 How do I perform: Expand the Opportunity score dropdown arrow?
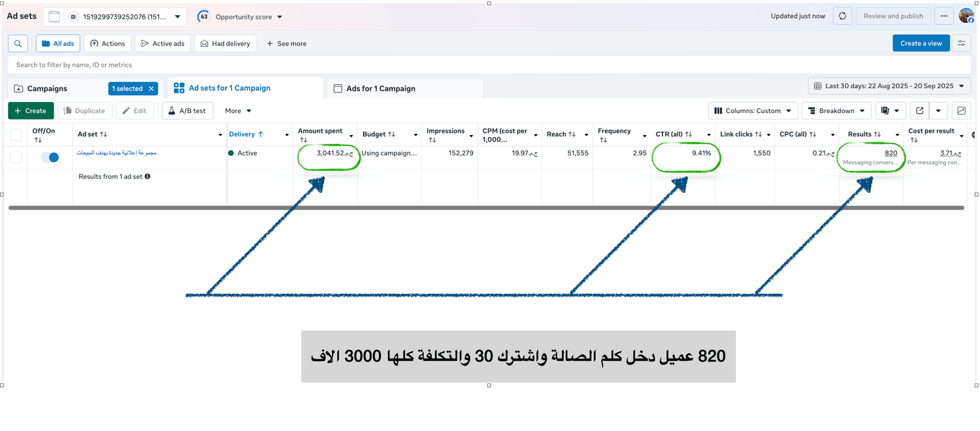click(x=280, y=17)
